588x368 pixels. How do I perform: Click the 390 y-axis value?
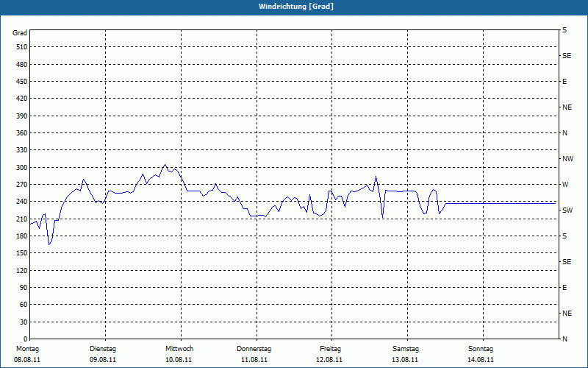point(22,116)
